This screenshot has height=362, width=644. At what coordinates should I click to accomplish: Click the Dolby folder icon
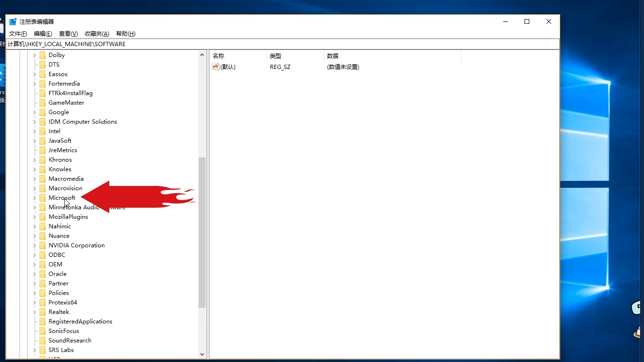click(x=42, y=55)
